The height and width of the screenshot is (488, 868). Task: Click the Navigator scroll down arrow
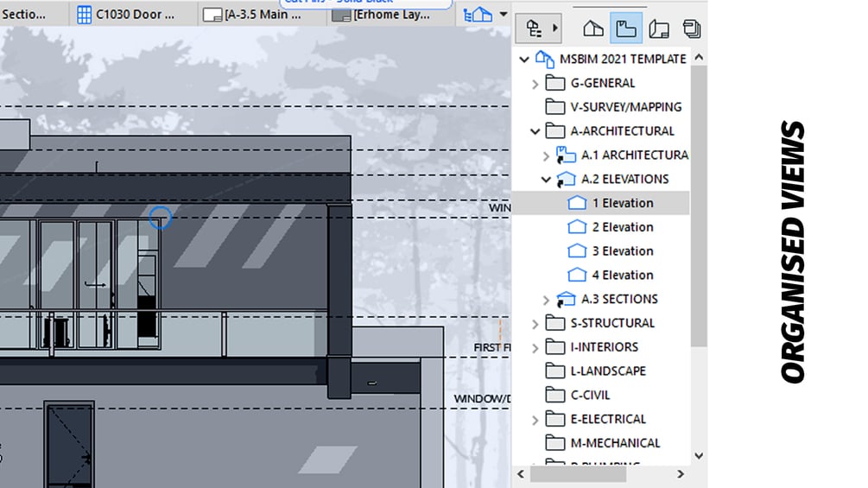700,456
